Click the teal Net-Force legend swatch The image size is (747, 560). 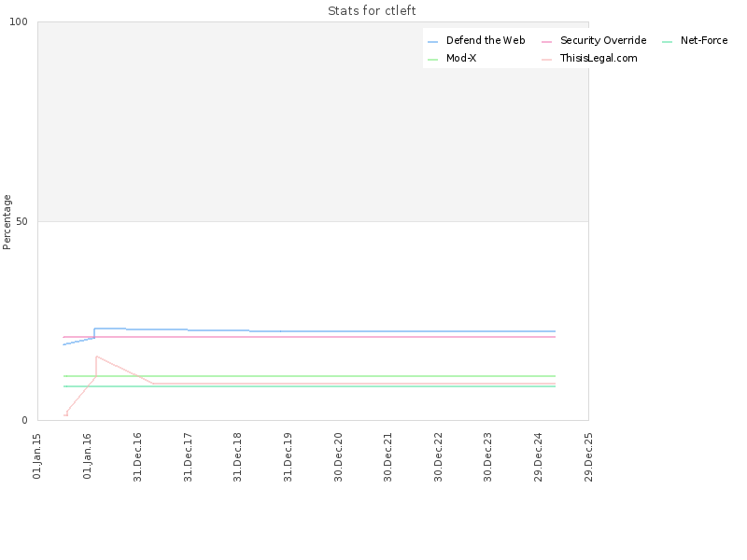click(x=667, y=42)
